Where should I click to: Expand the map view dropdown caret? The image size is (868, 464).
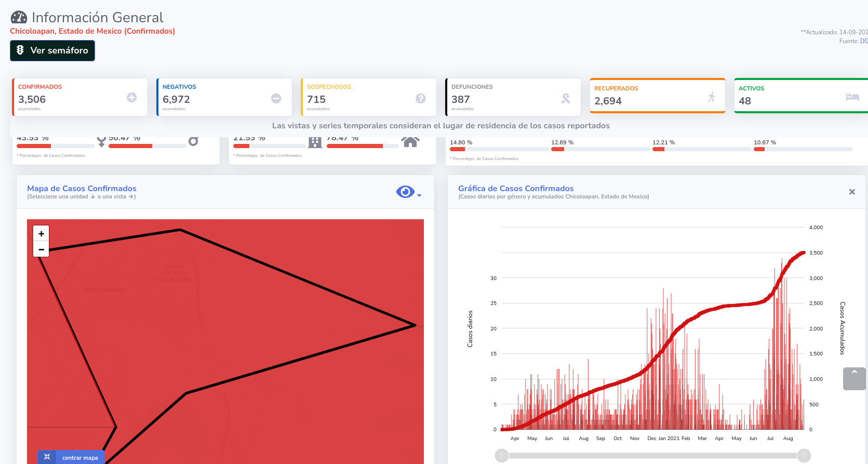419,195
